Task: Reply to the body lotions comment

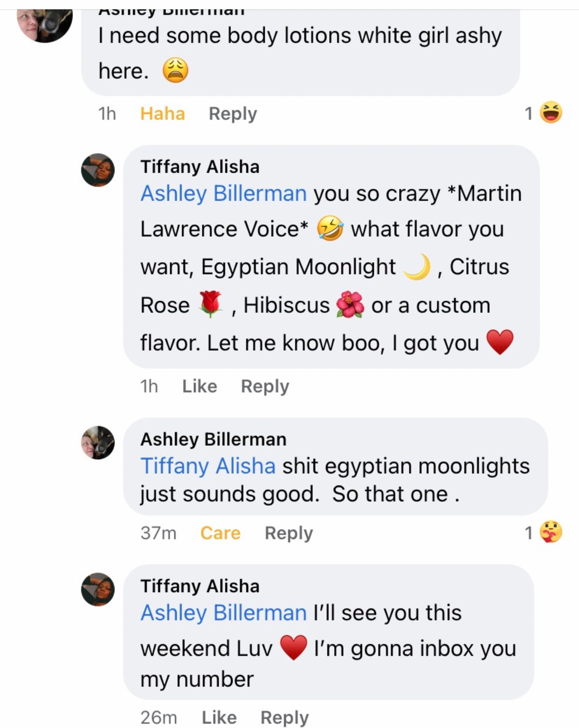Action: point(233,114)
